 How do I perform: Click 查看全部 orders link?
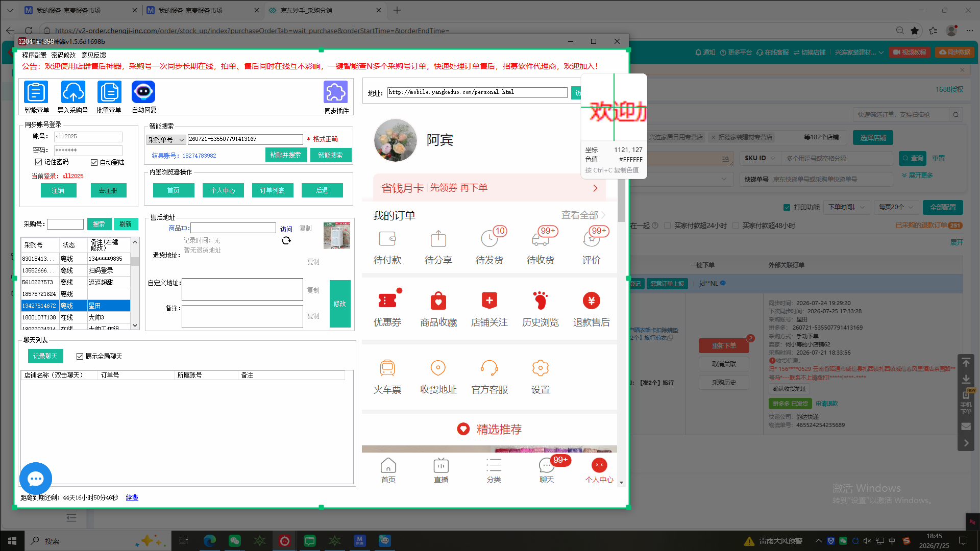[x=583, y=215]
